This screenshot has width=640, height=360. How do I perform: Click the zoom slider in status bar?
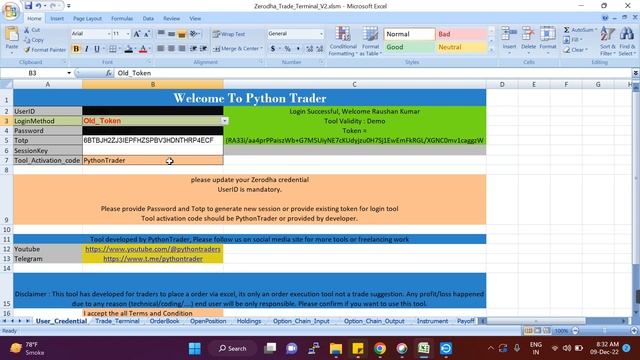(x=604, y=331)
